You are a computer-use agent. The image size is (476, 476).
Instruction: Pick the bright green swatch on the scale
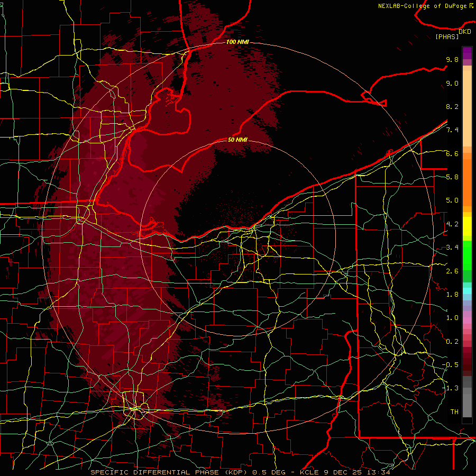[467, 255]
